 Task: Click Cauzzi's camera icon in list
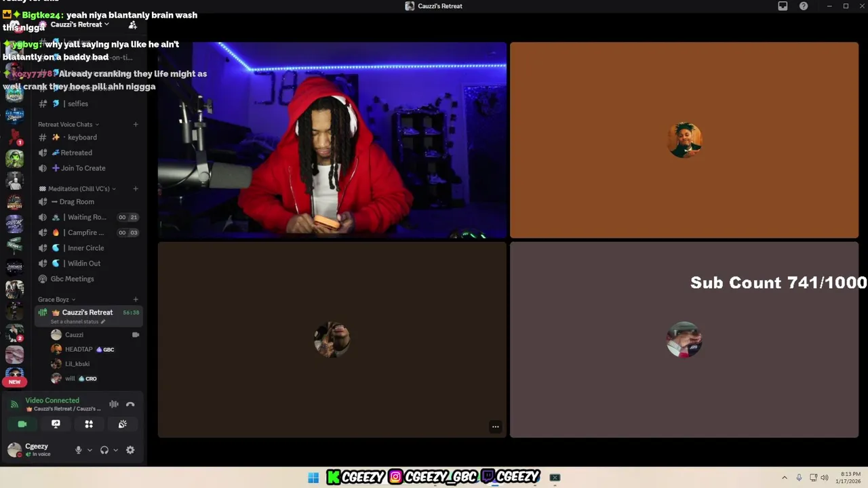click(136, 335)
